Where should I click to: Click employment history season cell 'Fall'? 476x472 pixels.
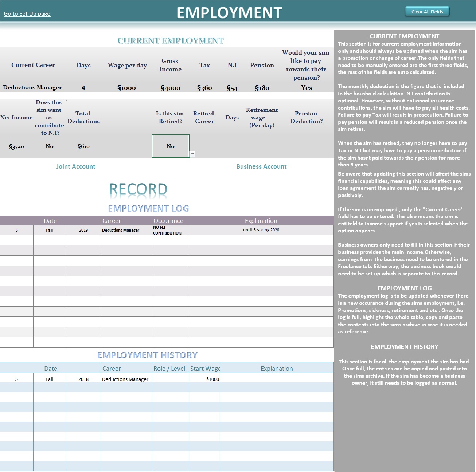pos(50,379)
